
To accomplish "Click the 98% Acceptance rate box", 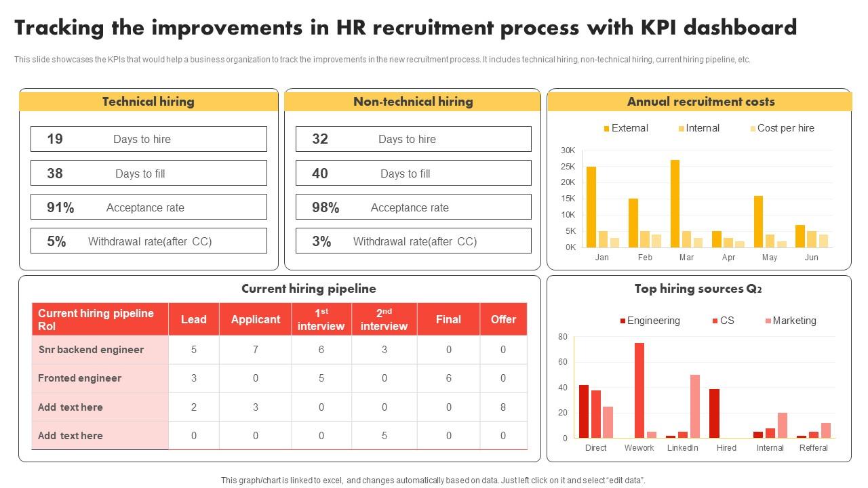I will click(x=414, y=207).
